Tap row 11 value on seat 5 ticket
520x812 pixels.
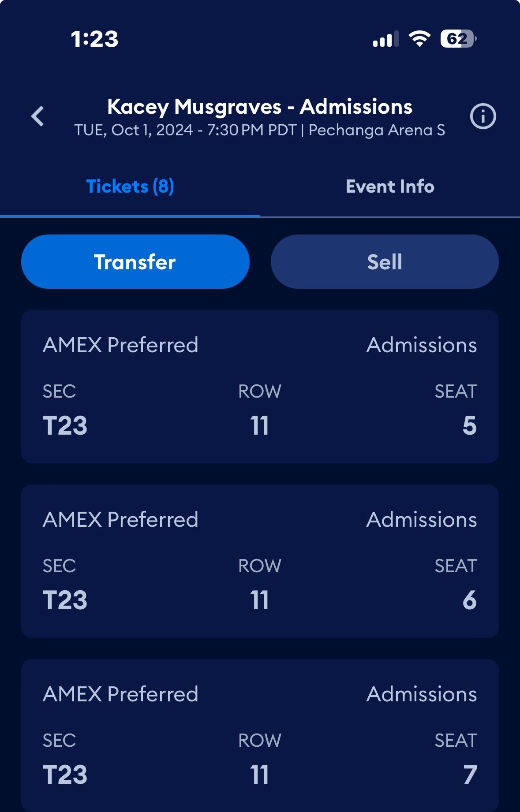(259, 426)
